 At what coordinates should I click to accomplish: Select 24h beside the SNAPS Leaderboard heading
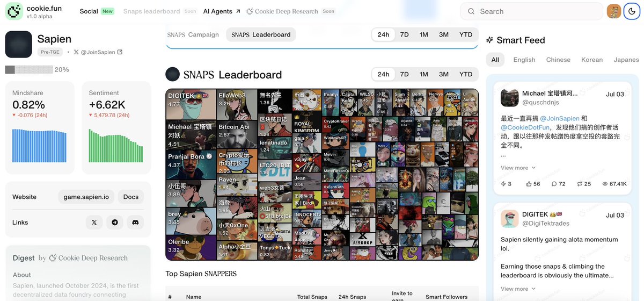(383, 74)
